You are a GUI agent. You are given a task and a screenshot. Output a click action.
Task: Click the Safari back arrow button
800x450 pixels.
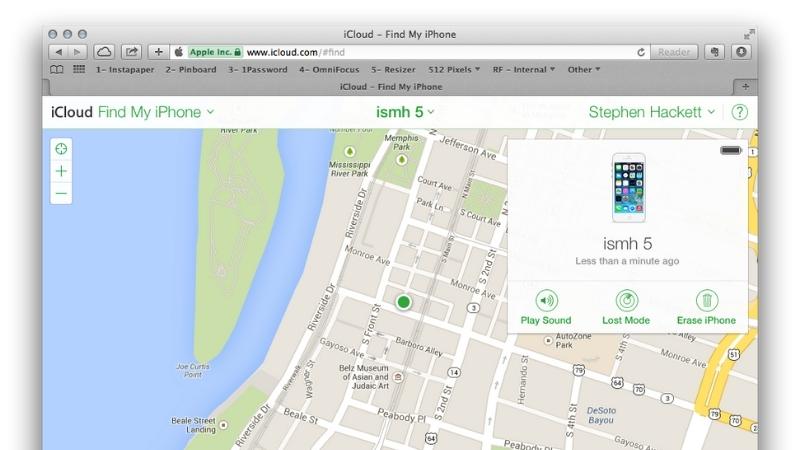[x=58, y=52]
